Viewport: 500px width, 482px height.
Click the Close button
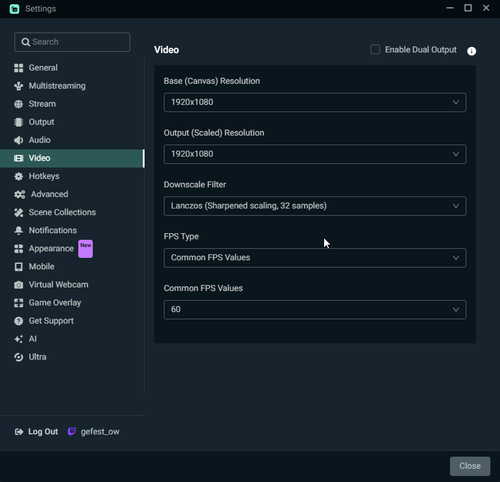tap(470, 466)
